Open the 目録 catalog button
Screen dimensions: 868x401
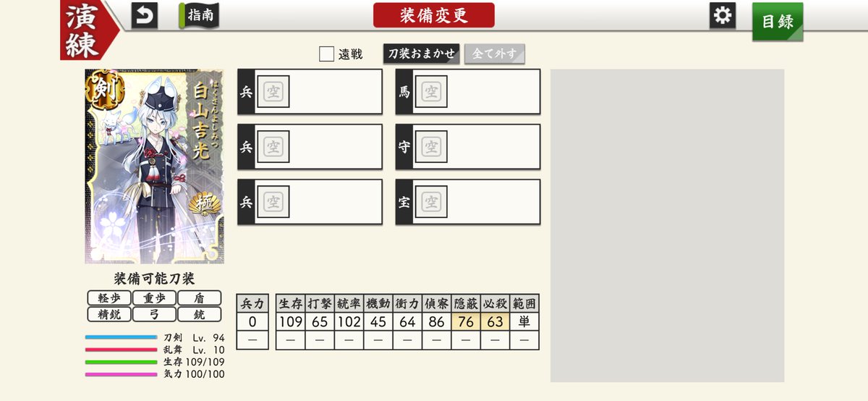(778, 21)
